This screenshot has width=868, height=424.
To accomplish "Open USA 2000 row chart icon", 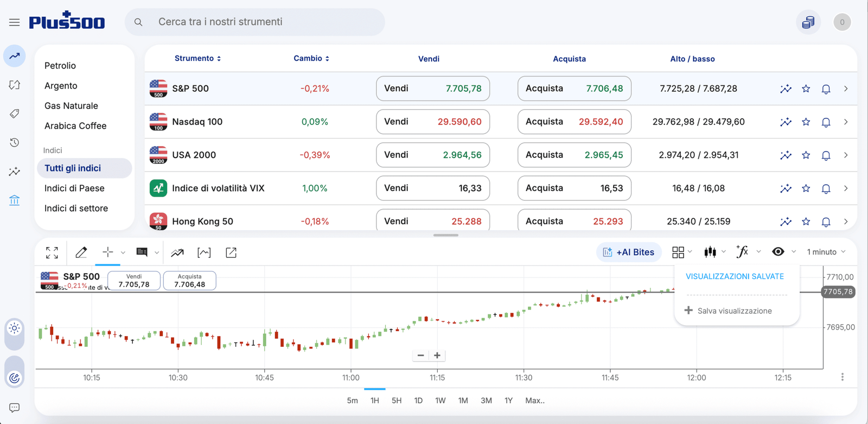I will point(786,155).
